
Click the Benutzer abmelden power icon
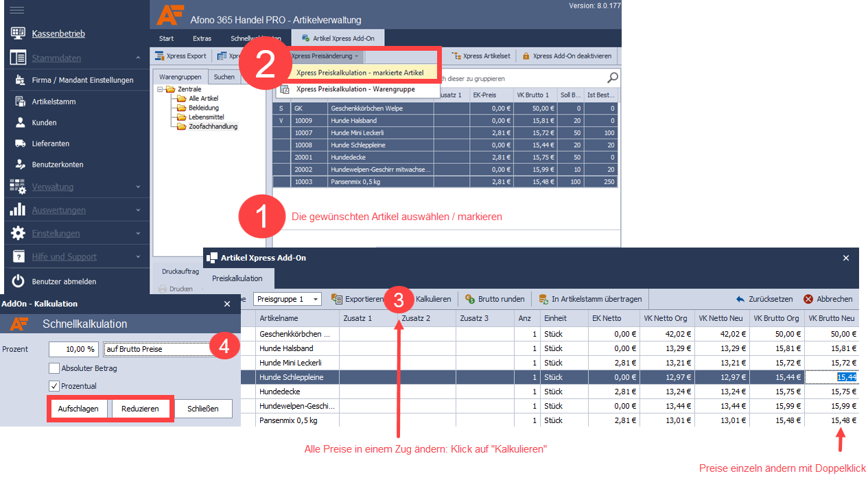pos(18,281)
